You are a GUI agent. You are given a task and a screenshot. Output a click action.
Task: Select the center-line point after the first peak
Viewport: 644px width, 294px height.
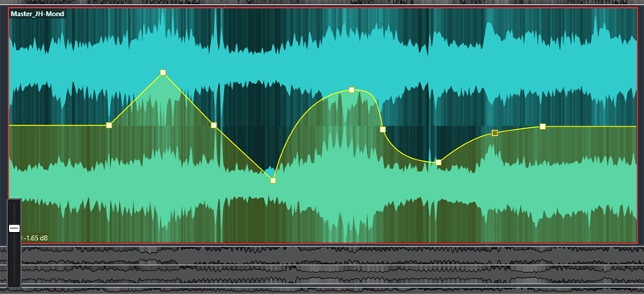click(213, 125)
